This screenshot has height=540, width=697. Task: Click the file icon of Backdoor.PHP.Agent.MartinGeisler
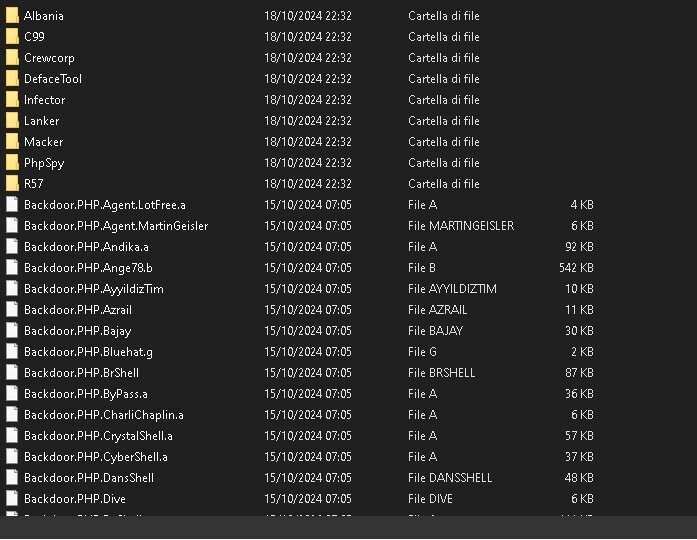point(12,226)
